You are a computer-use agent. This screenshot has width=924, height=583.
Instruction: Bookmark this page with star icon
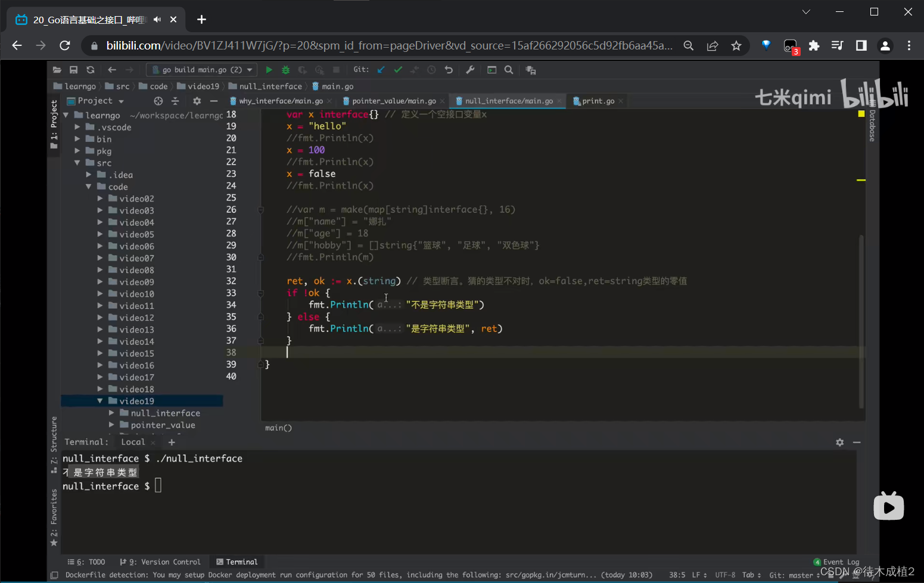pyautogui.click(x=736, y=46)
